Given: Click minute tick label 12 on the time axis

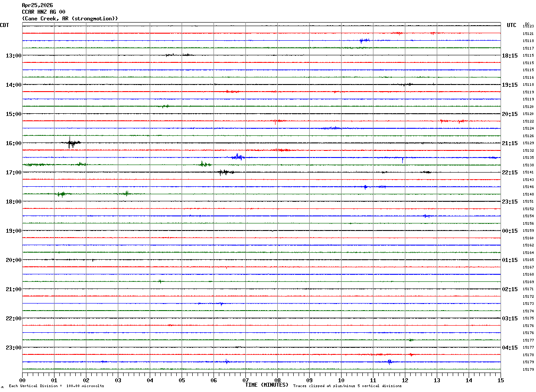Looking at the screenshot, I should [405, 380].
